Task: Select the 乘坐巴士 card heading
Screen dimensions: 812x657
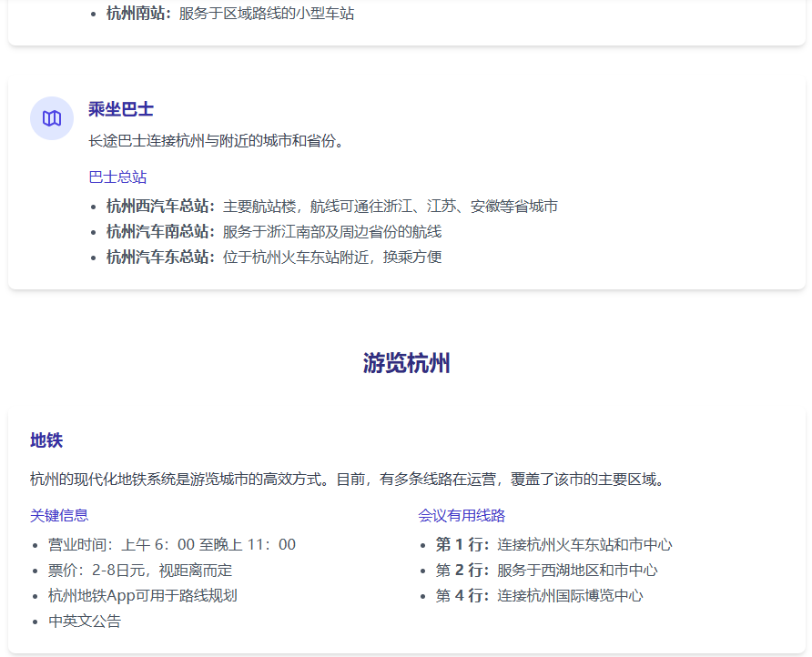Action: pos(121,109)
